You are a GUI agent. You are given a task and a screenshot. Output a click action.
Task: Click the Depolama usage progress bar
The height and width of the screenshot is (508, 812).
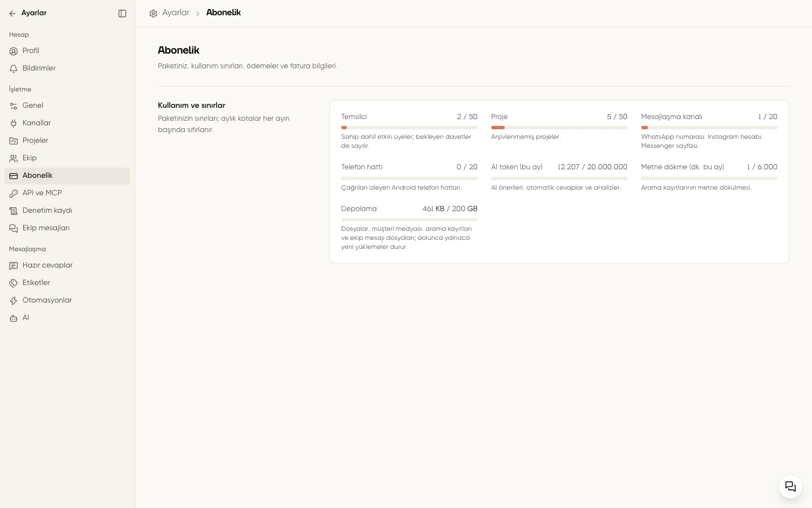coord(409,220)
